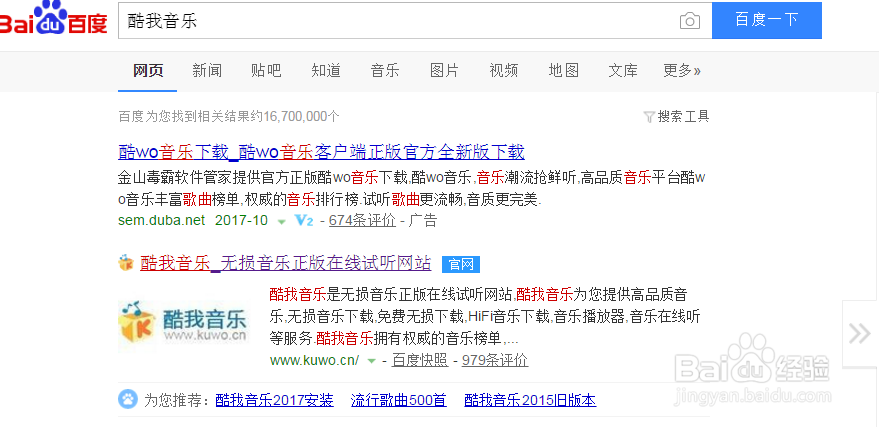Click the V2 credibility badge
This screenshot has width=879, height=427.
coord(304,220)
